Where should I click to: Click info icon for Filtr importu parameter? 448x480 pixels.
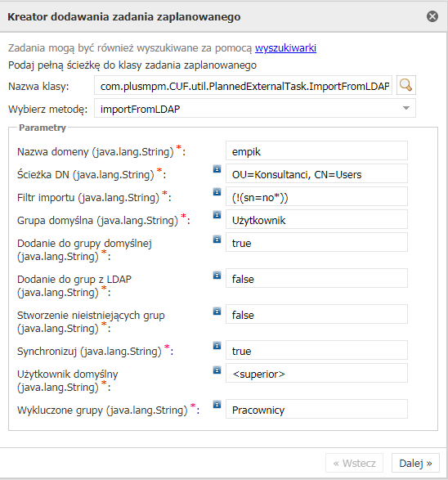[x=217, y=191]
